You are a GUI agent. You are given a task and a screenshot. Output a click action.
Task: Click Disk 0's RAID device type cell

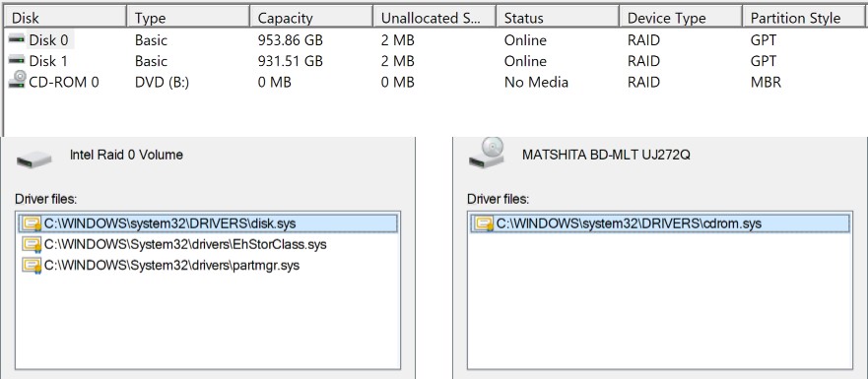coord(643,40)
